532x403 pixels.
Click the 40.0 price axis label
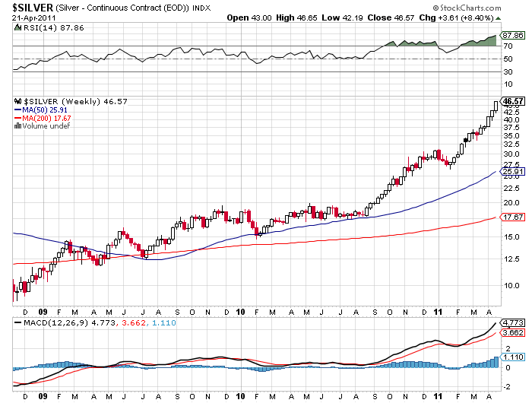coord(511,120)
